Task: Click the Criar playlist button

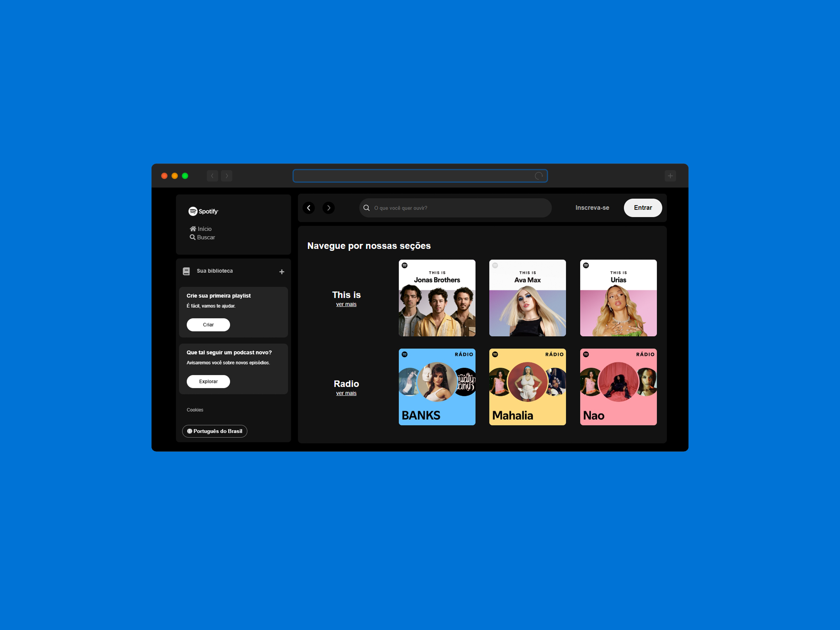Action: 208,325
